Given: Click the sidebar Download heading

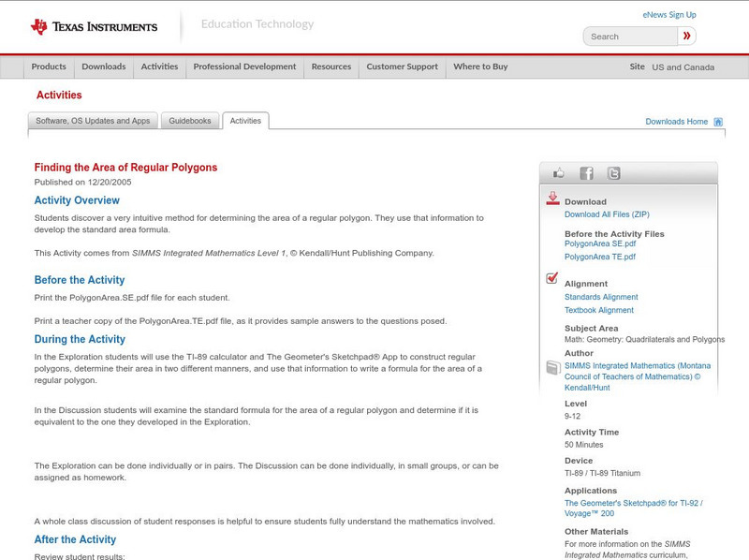Looking at the screenshot, I should pyautogui.click(x=585, y=201).
